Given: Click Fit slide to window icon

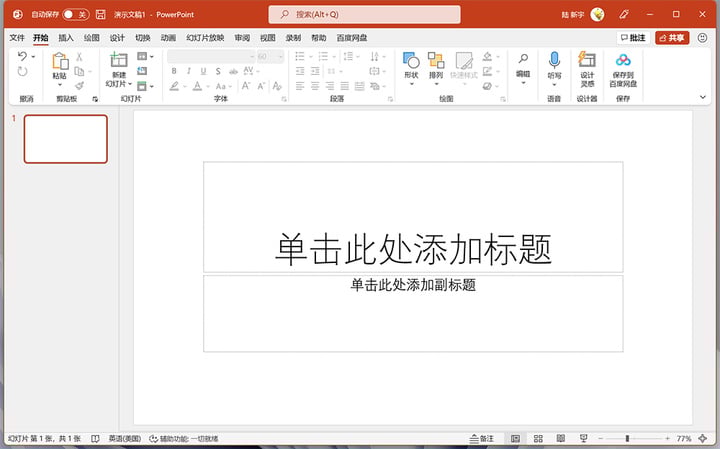Looking at the screenshot, I should 703,438.
